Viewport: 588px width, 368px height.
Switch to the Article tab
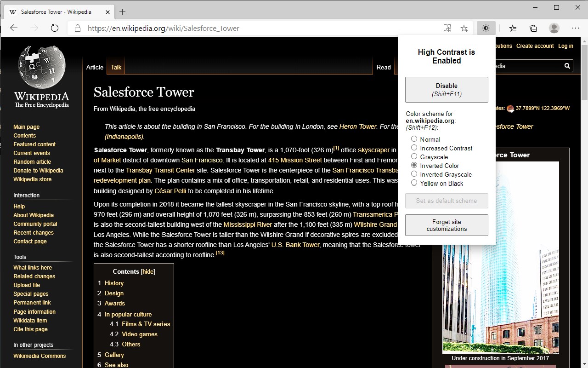tap(95, 67)
